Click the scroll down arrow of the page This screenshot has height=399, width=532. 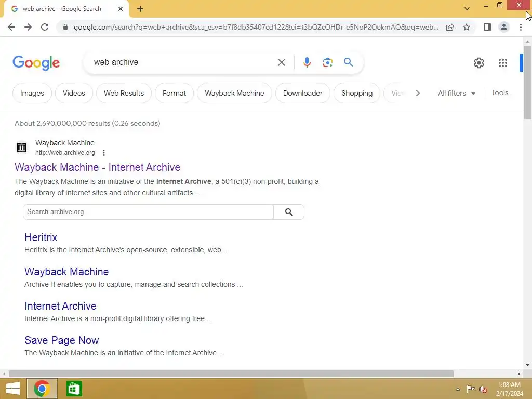coord(527,365)
